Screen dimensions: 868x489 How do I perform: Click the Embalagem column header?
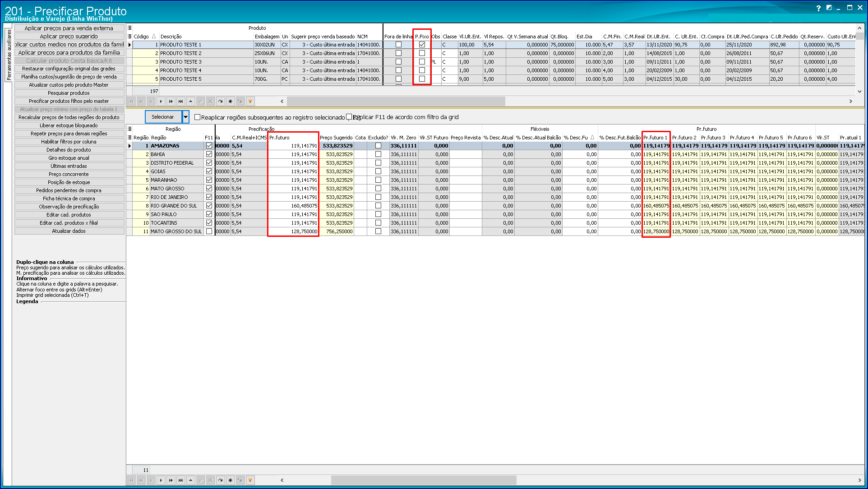267,37
